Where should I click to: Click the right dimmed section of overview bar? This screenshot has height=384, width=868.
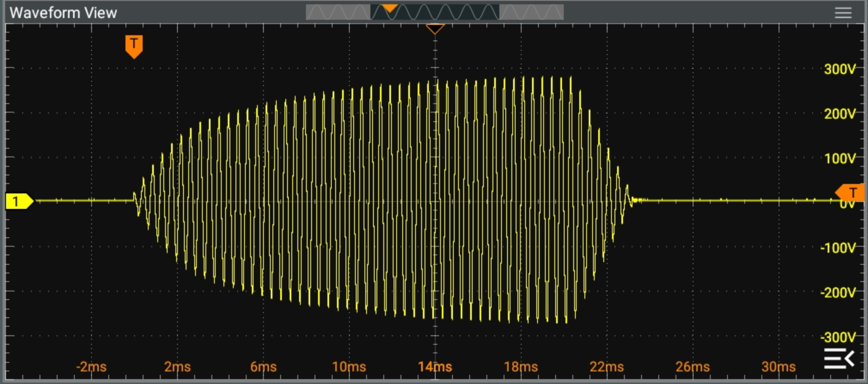tap(531, 13)
